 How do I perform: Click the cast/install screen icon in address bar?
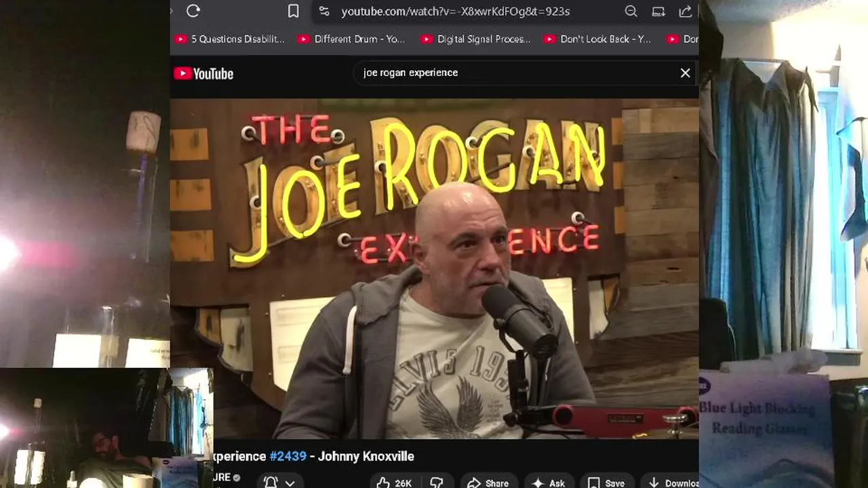coord(658,11)
